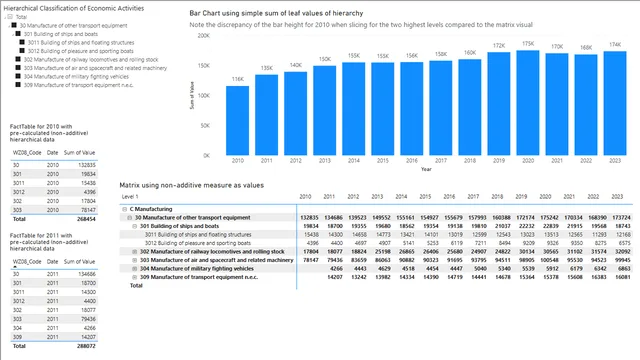Select the 2011 bar labeled 135K

(x=267, y=115)
